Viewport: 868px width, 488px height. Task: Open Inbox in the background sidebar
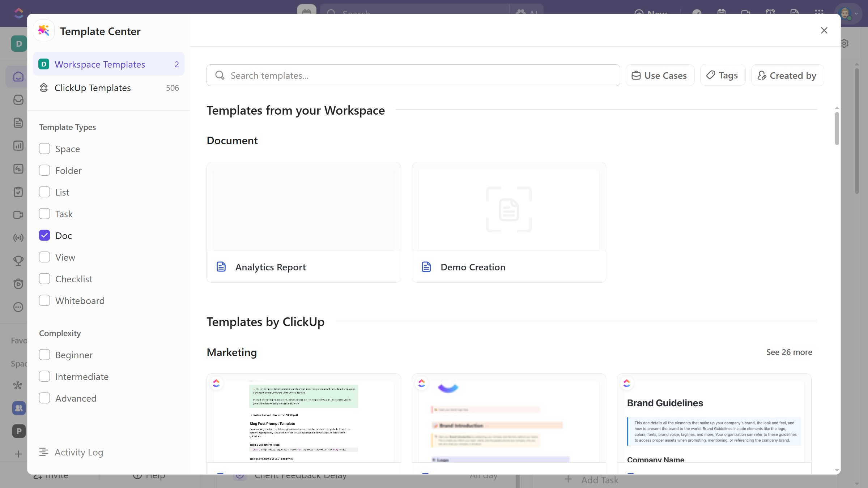click(18, 100)
